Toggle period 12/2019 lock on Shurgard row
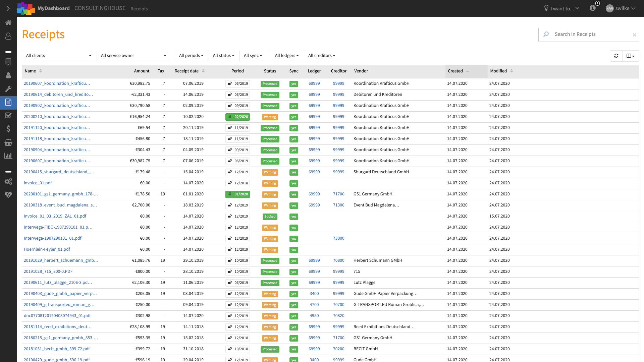 237,172
